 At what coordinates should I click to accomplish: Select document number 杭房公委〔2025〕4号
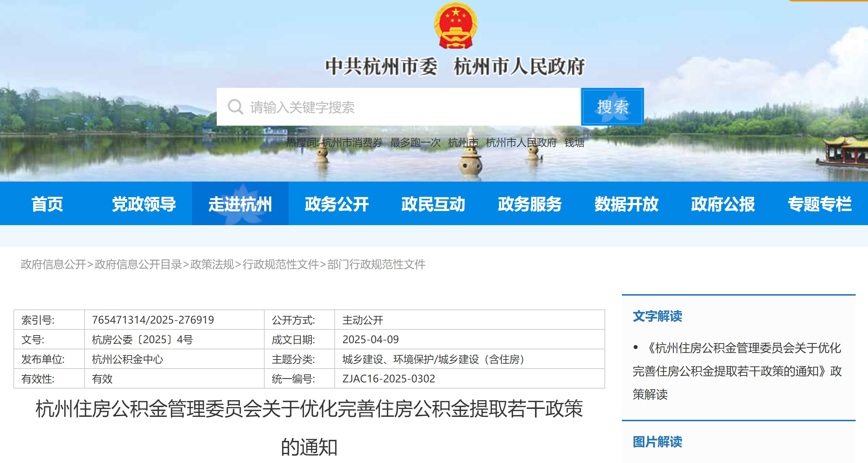point(142,340)
